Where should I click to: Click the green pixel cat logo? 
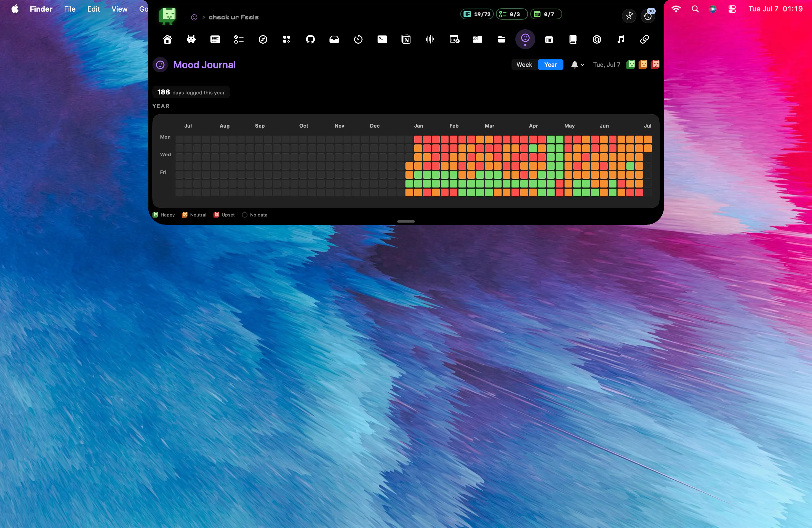coord(167,16)
